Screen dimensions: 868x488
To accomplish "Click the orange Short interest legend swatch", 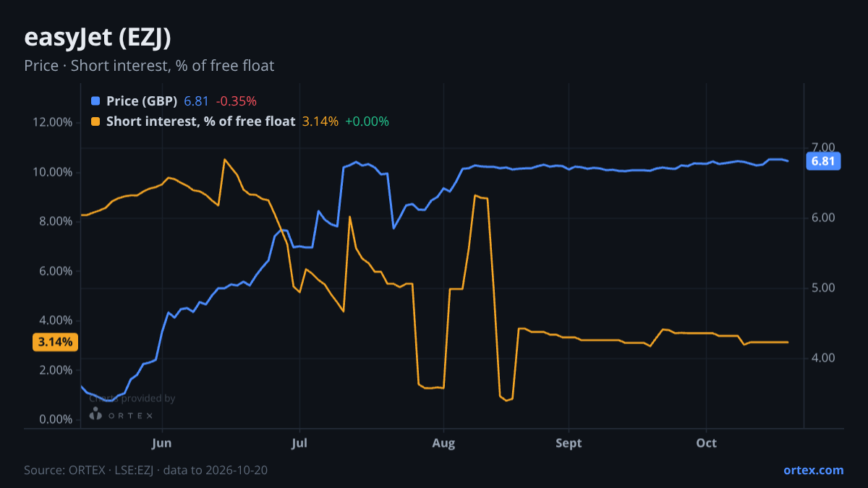I will (95, 121).
